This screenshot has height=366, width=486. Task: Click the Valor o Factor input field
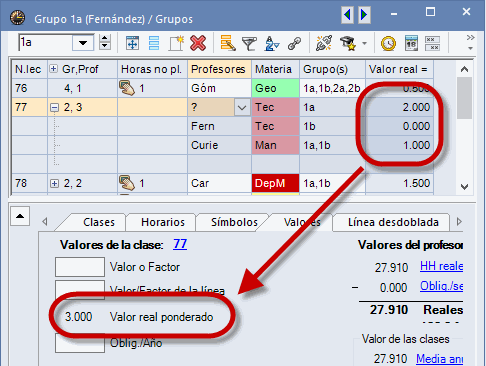pyautogui.click(x=80, y=267)
